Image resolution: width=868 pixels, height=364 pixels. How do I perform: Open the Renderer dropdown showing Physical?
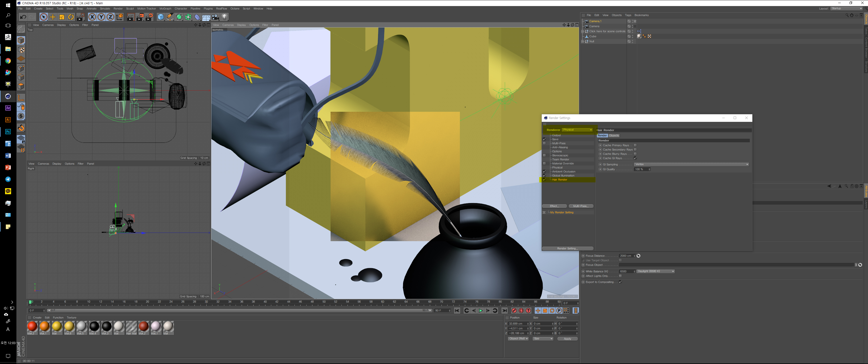[577, 130]
